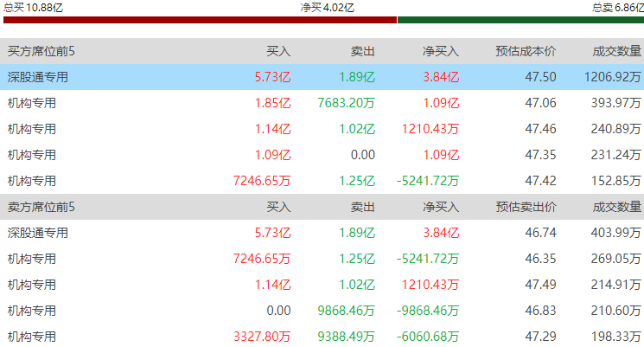The height and width of the screenshot is (347, 644).
Task: Click the 47.42 cost price cell
Action: (x=540, y=181)
